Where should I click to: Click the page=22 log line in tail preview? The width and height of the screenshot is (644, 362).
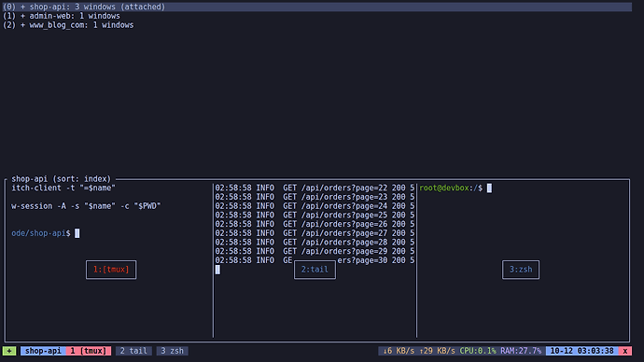(315, 188)
